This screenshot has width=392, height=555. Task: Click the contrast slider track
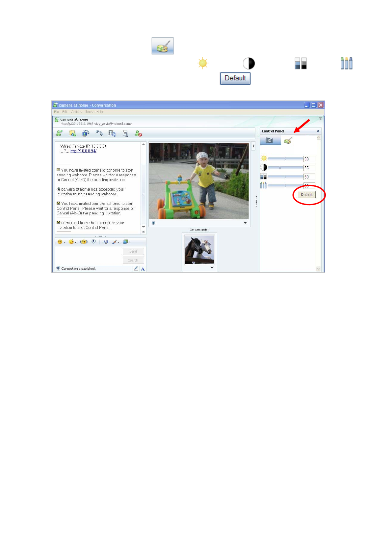click(285, 168)
